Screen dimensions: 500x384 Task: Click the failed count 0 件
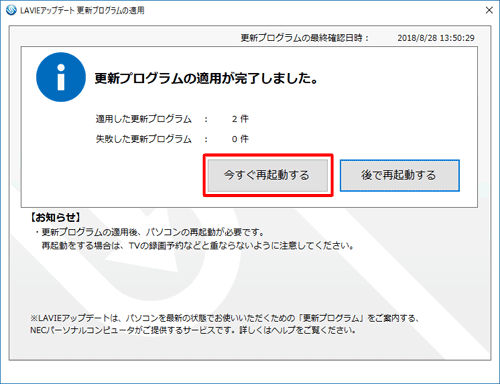[240, 139]
